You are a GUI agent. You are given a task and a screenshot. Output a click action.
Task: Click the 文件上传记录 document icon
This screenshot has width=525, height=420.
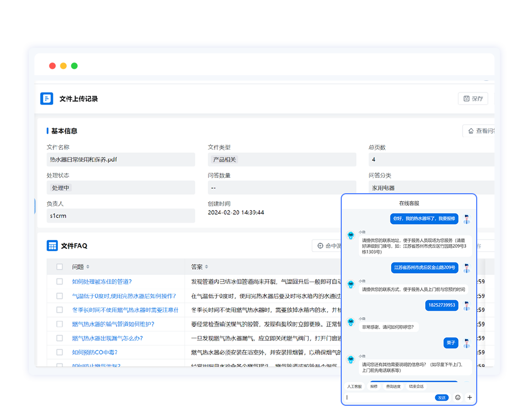(47, 99)
